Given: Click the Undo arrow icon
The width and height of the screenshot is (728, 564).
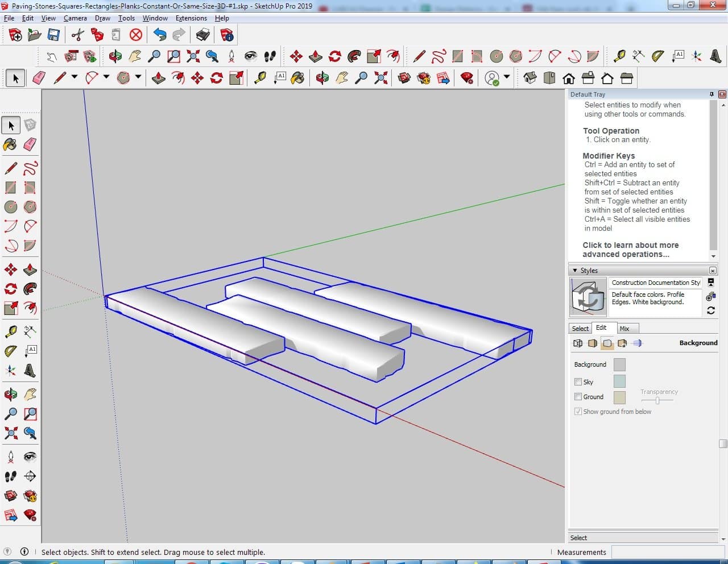Looking at the screenshot, I should 160,35.
